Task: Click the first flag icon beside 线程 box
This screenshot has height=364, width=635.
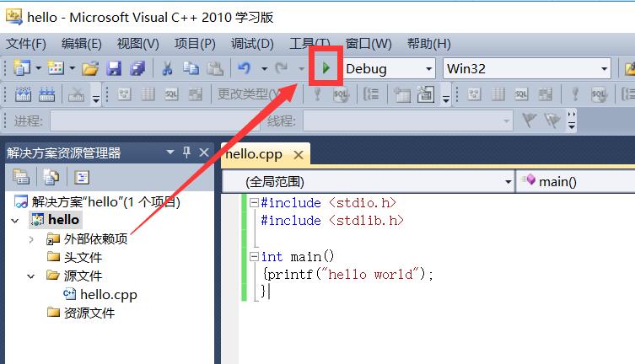Action: pos(530,120)
